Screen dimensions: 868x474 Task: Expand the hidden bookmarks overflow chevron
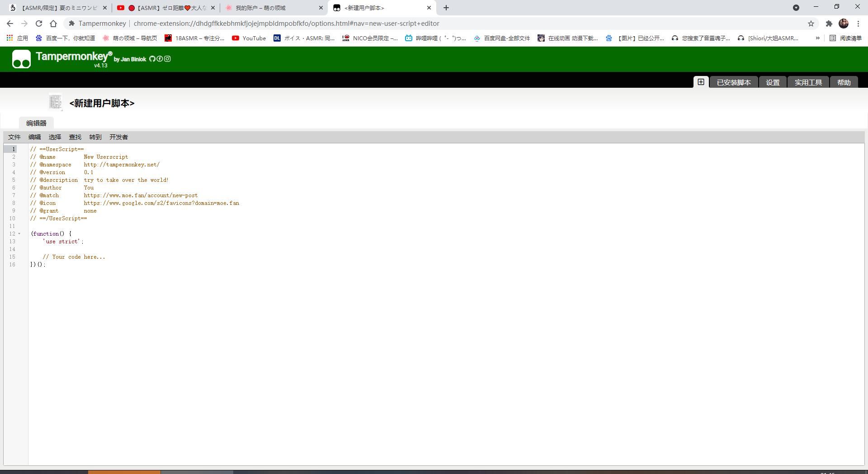(x=817, y=38)
